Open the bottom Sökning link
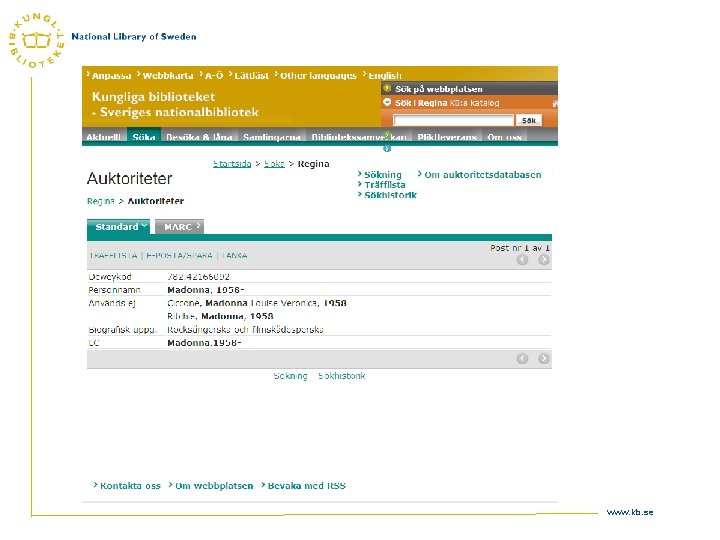This screenshot has width=720, height=540. tap(290, 376)
